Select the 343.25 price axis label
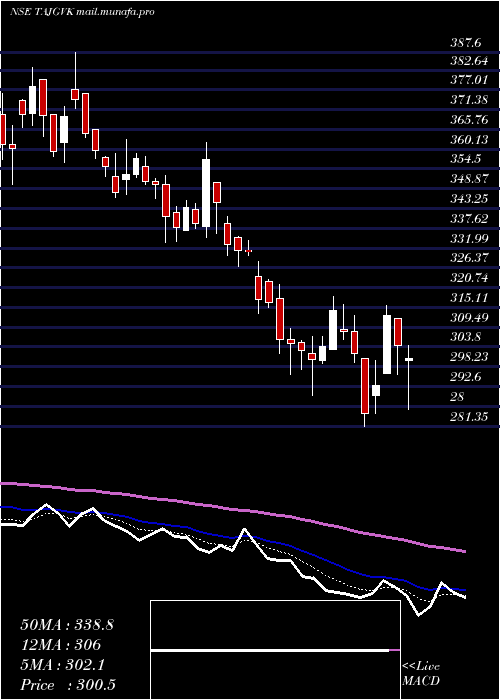This screenshot has height=700, width=500. point(470,199)
